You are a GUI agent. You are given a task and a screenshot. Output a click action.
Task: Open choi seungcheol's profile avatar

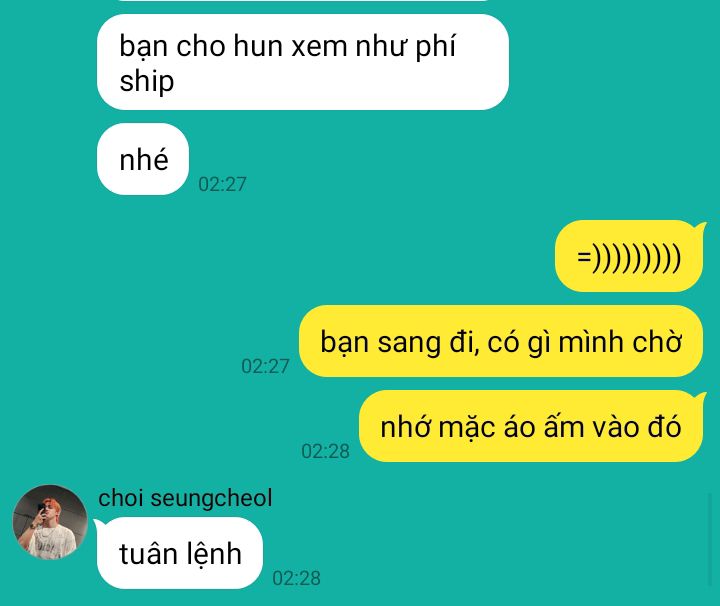coord(50,522)
